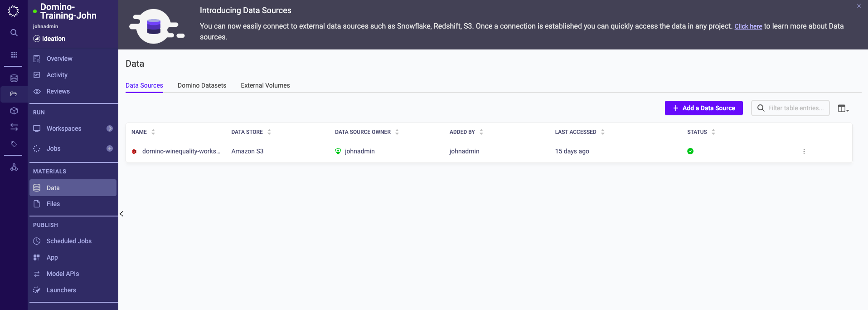Open the column chooser dropdown
868x310 pixels.
[843, 108]
